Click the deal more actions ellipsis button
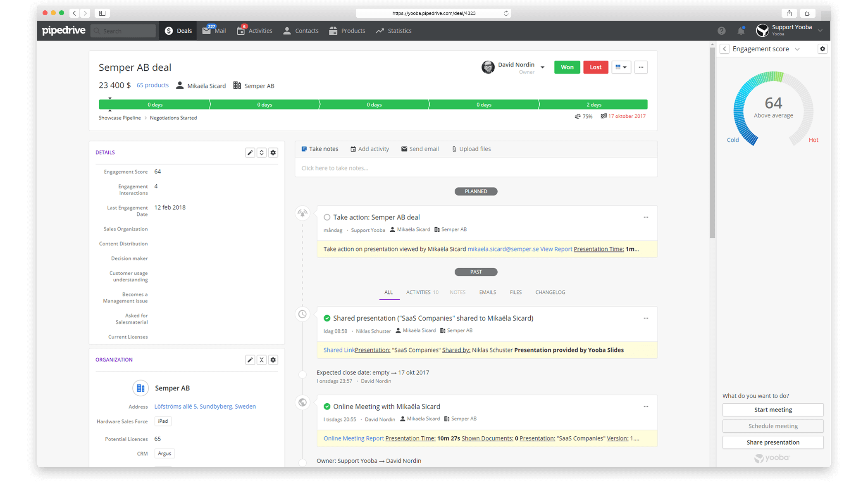The height and width of the screenshot is (488, 868). point(641,67)
